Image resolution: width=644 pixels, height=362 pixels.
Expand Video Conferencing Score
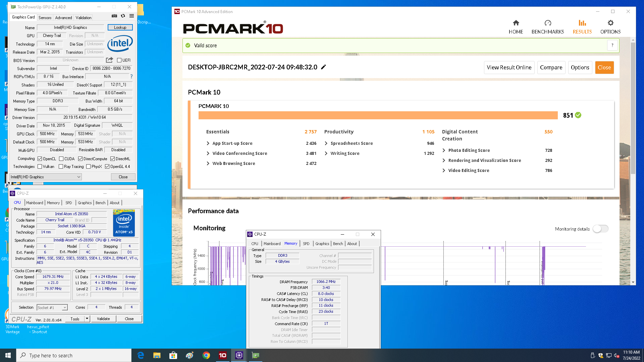(208, 154)
